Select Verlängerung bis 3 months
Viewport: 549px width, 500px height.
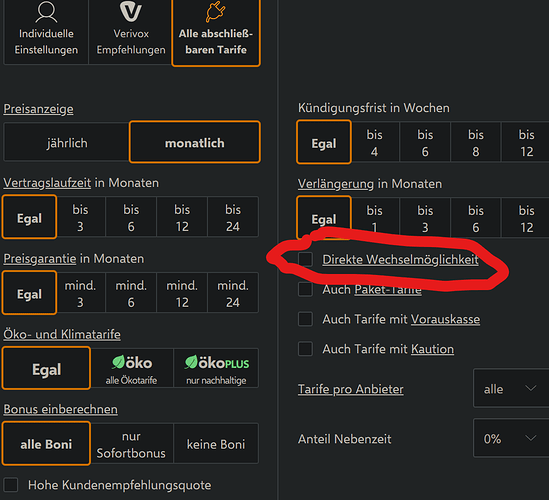point(425,218)
